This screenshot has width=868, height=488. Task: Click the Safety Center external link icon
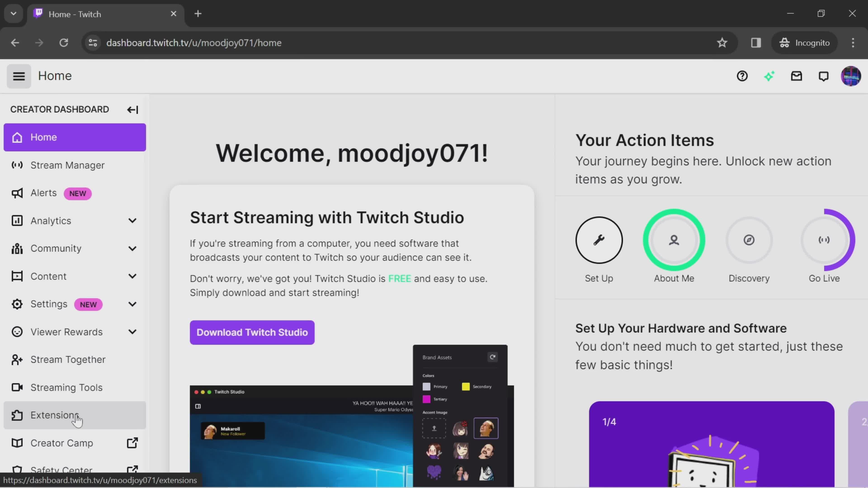(x=132, y=470)
